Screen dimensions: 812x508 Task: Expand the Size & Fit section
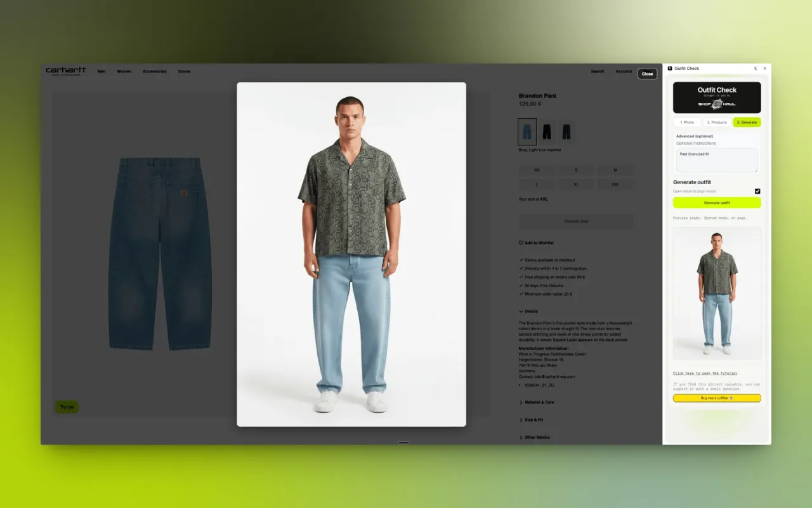(531, 420)
